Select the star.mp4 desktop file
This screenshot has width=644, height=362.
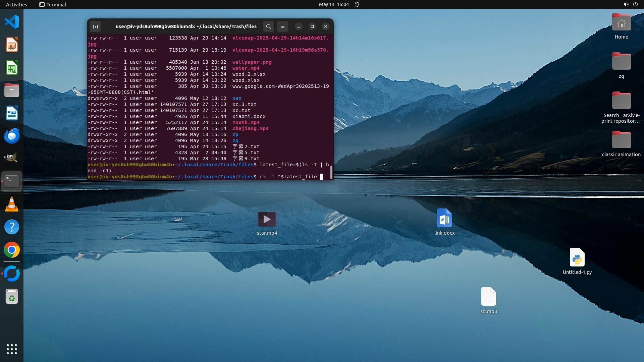pyautogui.click(x=267, y=223)
